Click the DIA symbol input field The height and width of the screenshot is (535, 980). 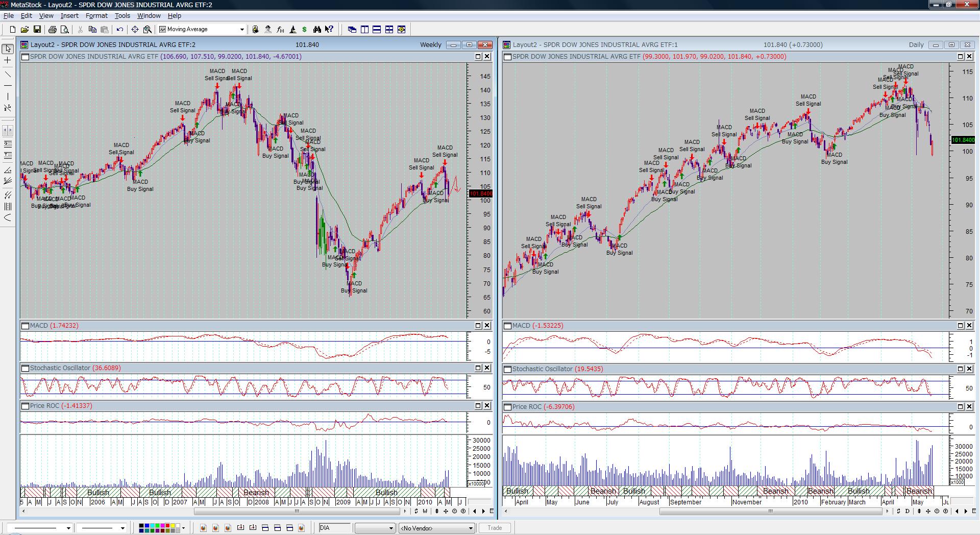(x=334, y=528)
